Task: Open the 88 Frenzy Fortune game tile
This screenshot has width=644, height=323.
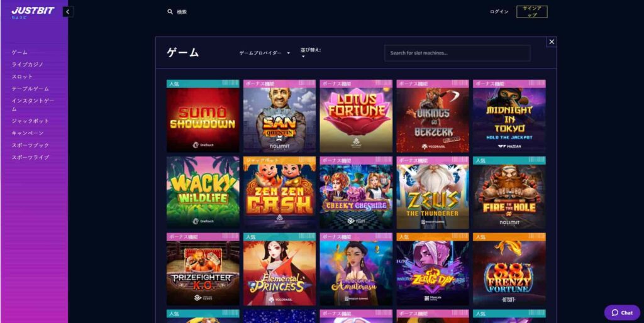Action: click(509, 269)
